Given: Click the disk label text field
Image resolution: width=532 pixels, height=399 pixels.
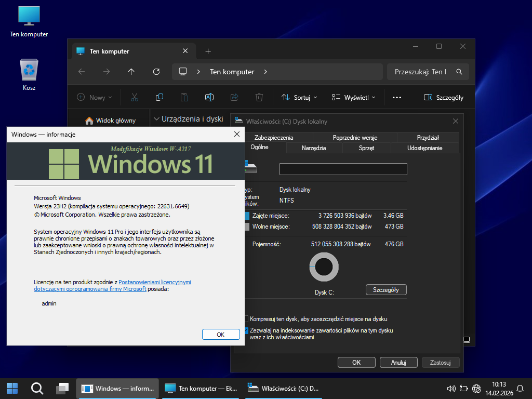Looking at the screenshot, I should [x=343, y=169].
